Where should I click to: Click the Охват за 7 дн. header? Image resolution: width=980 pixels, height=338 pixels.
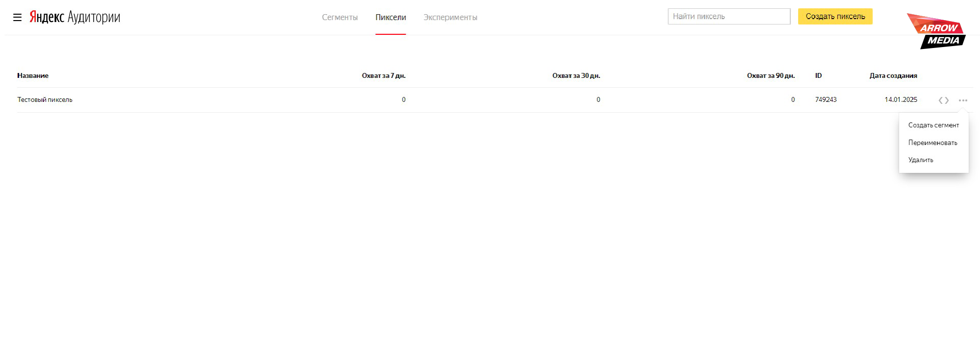tap(384, 75)
